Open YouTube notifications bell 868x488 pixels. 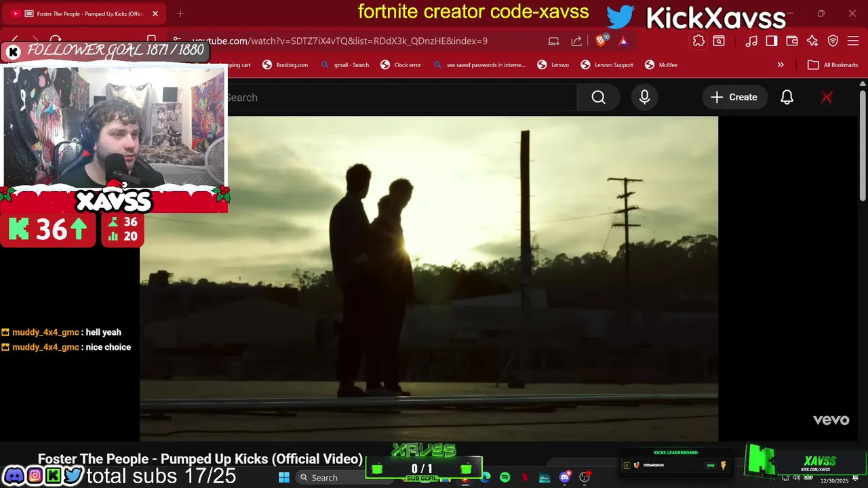[x=787, y=98]
